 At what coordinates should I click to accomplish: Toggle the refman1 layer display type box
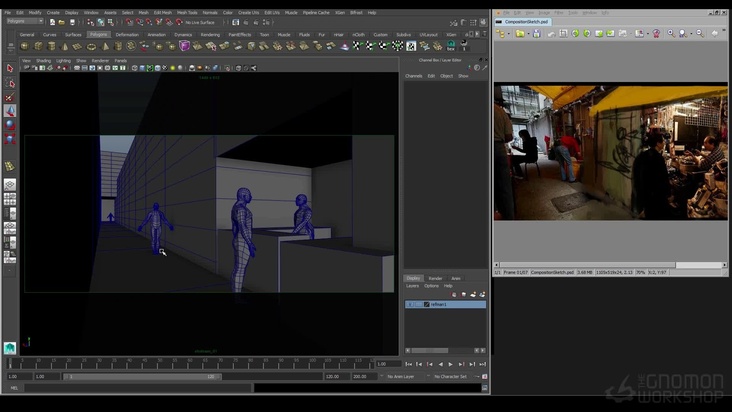point(418,304)
